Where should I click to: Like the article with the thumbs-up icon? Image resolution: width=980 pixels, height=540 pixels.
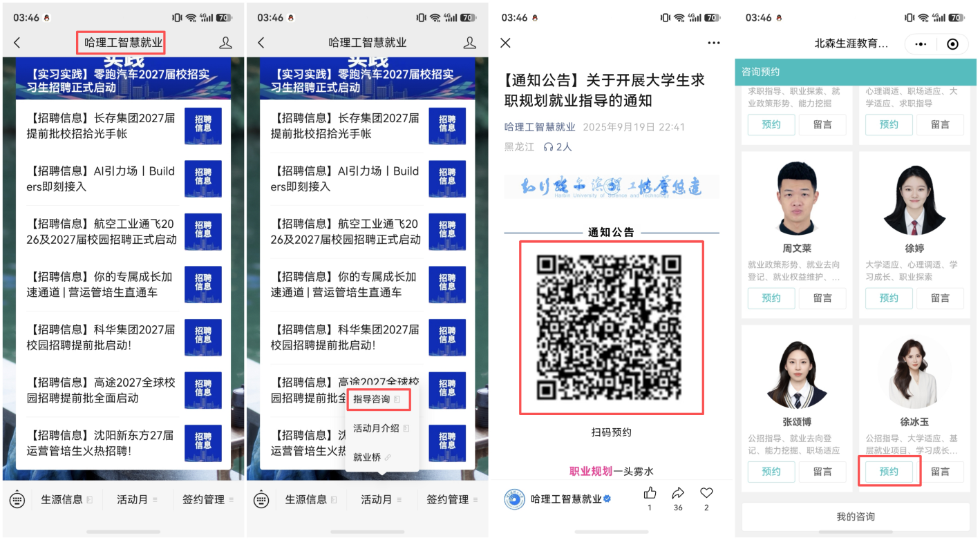pos(650,493)
